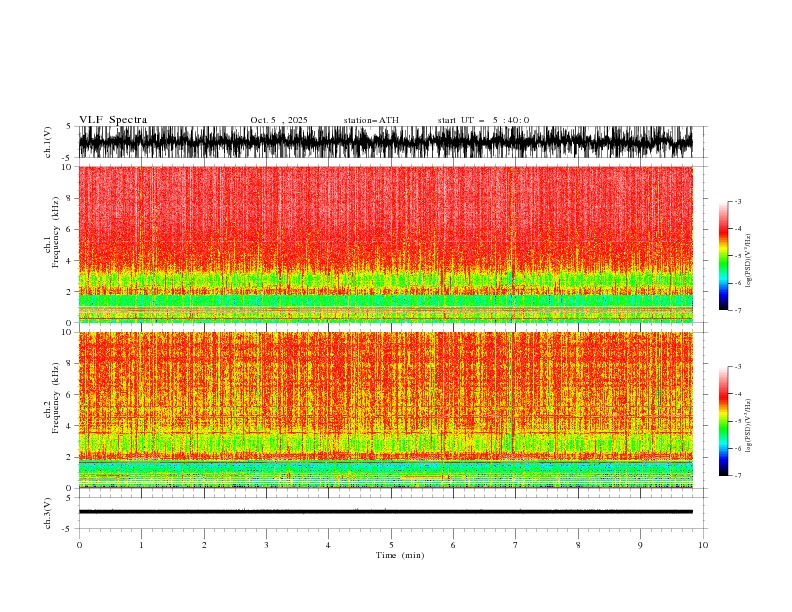Click the time axis tick label "9"
The width and height of the screenshot is (792, 612).
[x=640, y=545]
